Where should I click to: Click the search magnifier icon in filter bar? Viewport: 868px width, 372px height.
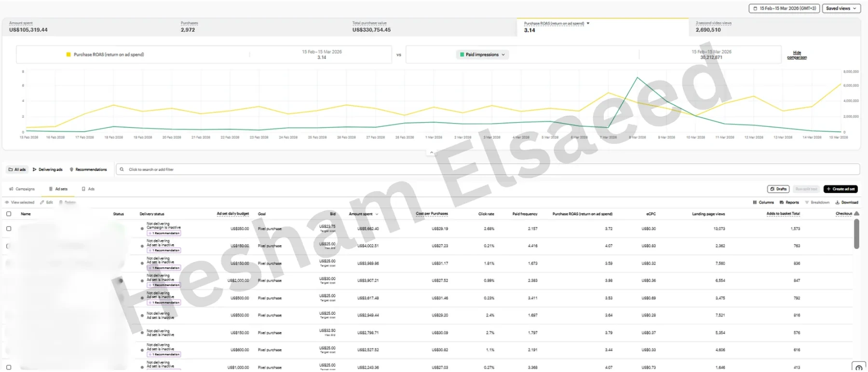click(122, 169)
